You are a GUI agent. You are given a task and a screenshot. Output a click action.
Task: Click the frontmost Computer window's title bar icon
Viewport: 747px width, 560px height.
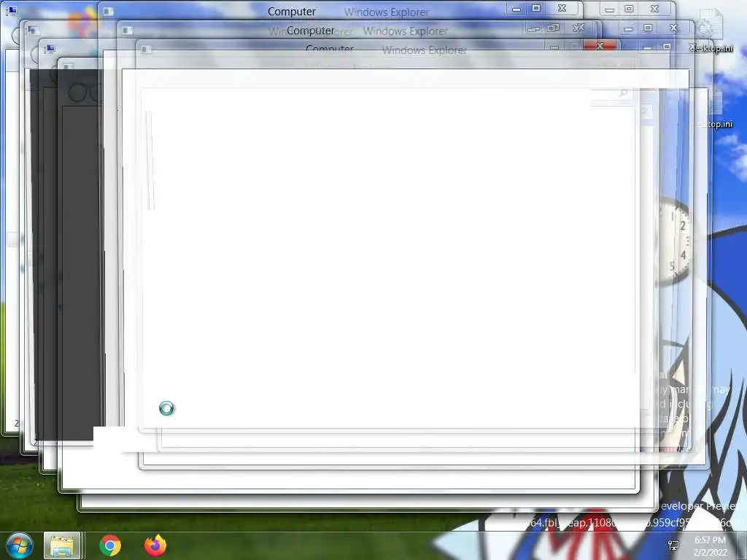click(146, 50)
